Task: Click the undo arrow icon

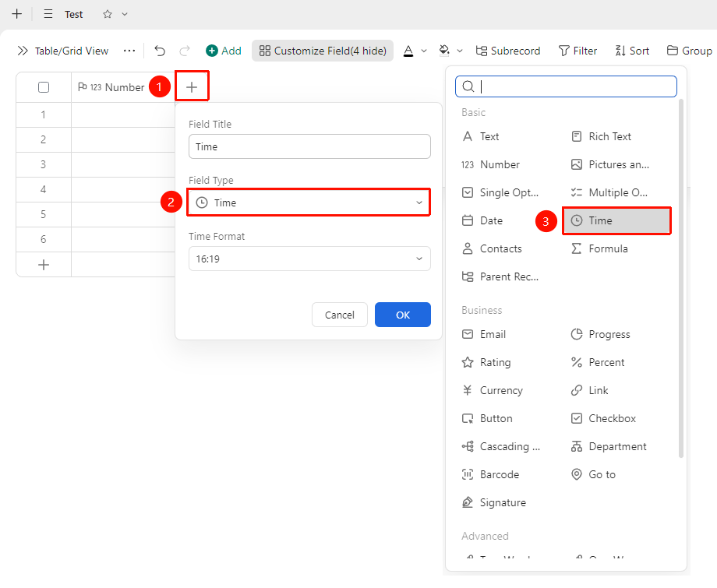Action: pos(160,51)
